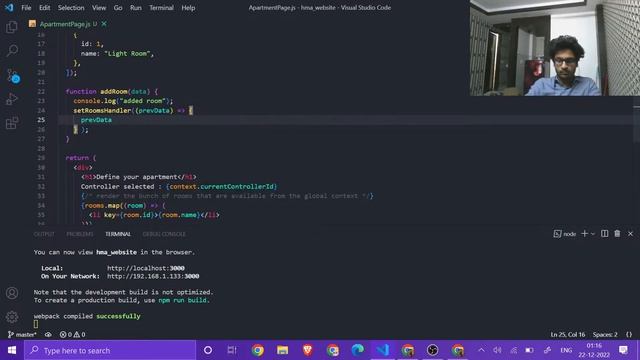Open the Extensions view

(x=12, y=123)
